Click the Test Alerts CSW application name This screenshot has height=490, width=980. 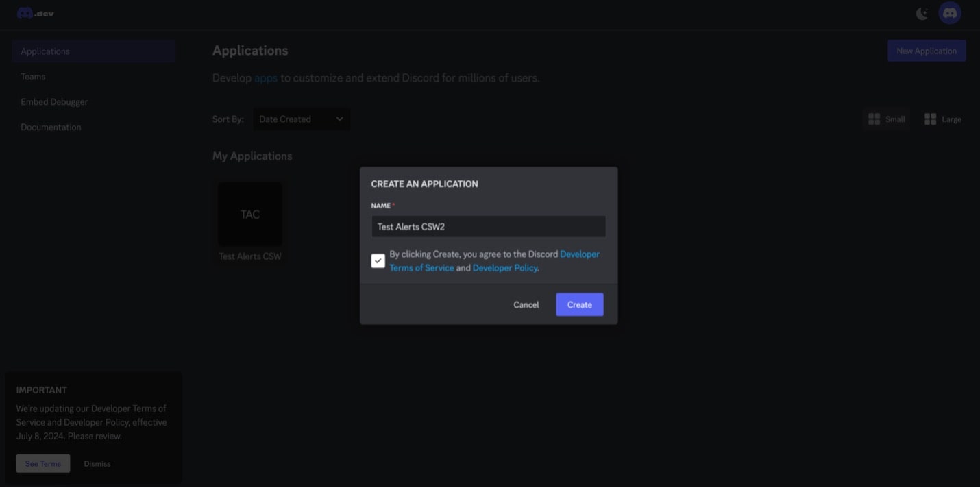pos(250,257)
